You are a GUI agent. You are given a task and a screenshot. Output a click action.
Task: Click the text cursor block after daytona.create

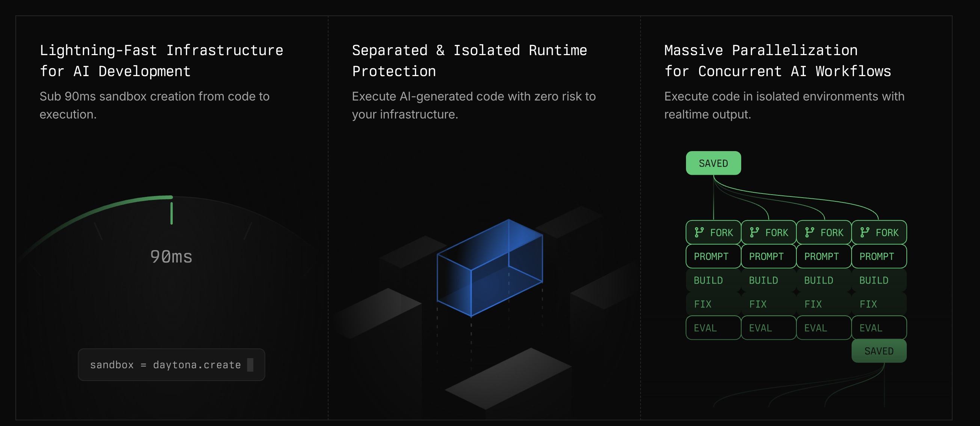pyautogui.click(x=250, y=365)
